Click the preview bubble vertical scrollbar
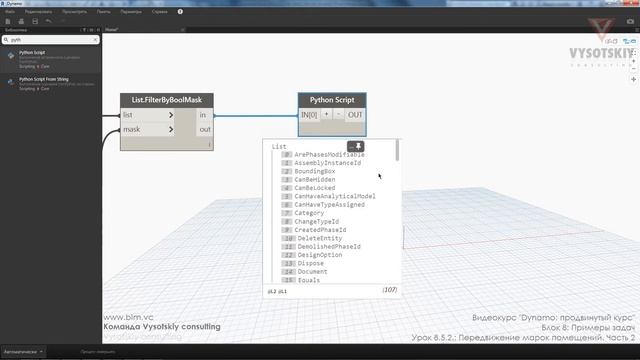This screenshot has width=640, height=360. coord(397,150)
